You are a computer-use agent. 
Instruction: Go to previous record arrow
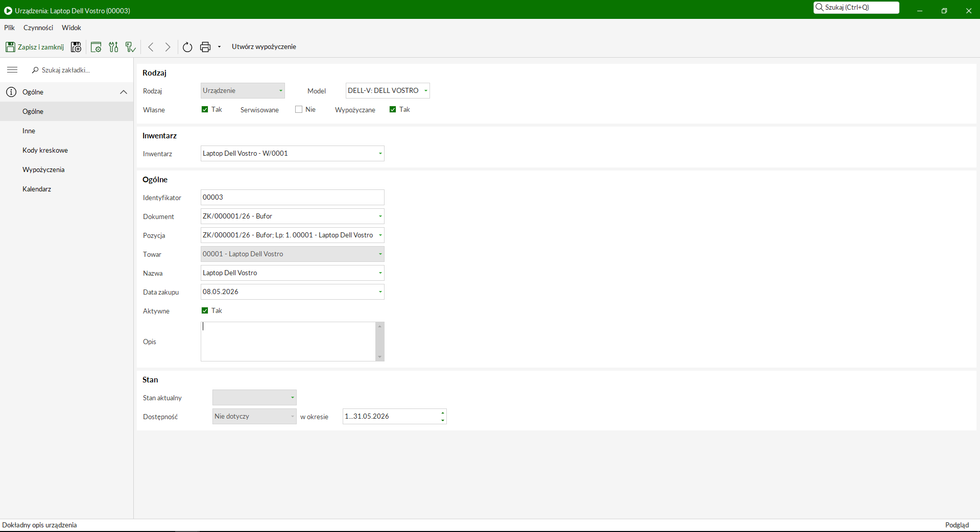click(151, 47)
